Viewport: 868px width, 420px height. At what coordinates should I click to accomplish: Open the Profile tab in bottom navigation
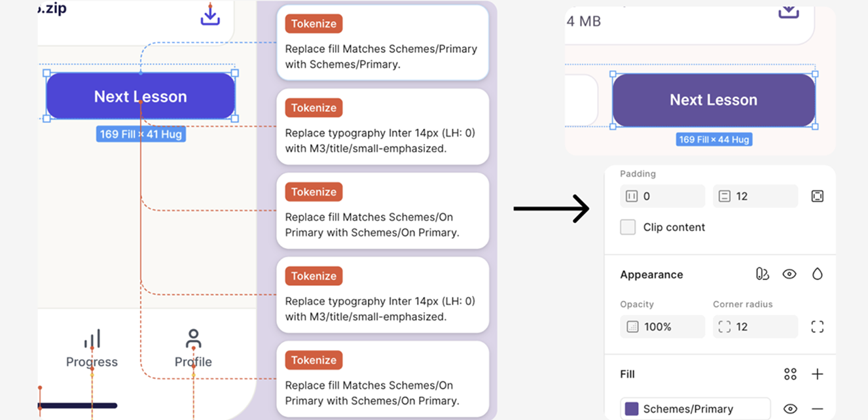point(193,350)
